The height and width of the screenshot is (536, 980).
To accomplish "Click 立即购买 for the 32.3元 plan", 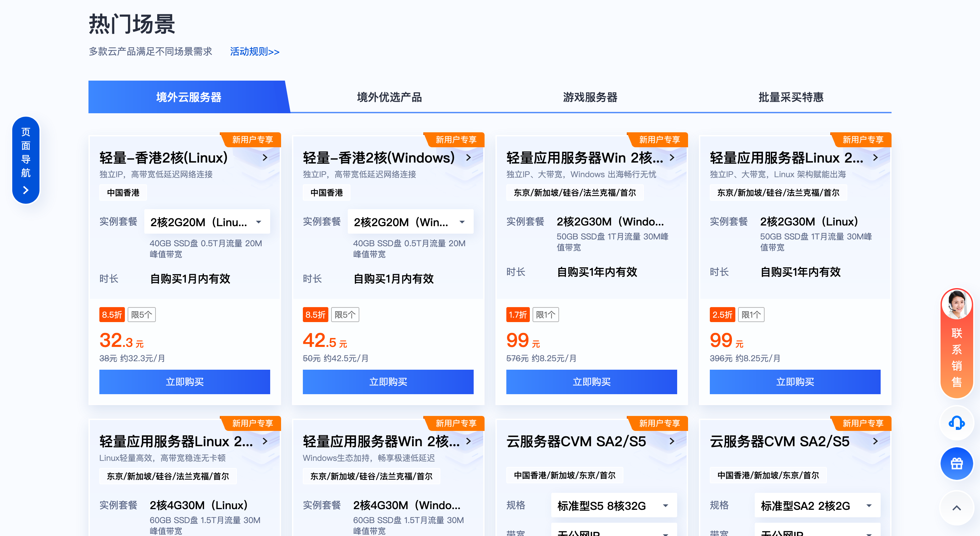I will click(184, 382).
